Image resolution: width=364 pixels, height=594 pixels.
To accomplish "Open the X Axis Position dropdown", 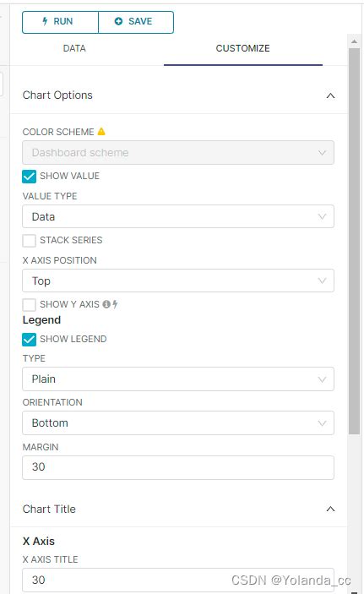I will coord(178,281).
